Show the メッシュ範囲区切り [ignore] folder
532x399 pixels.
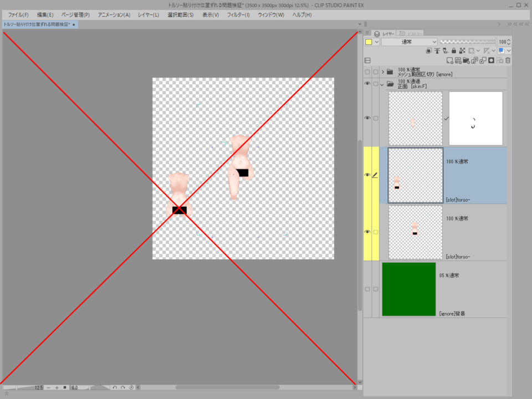[x=367, y=71]
